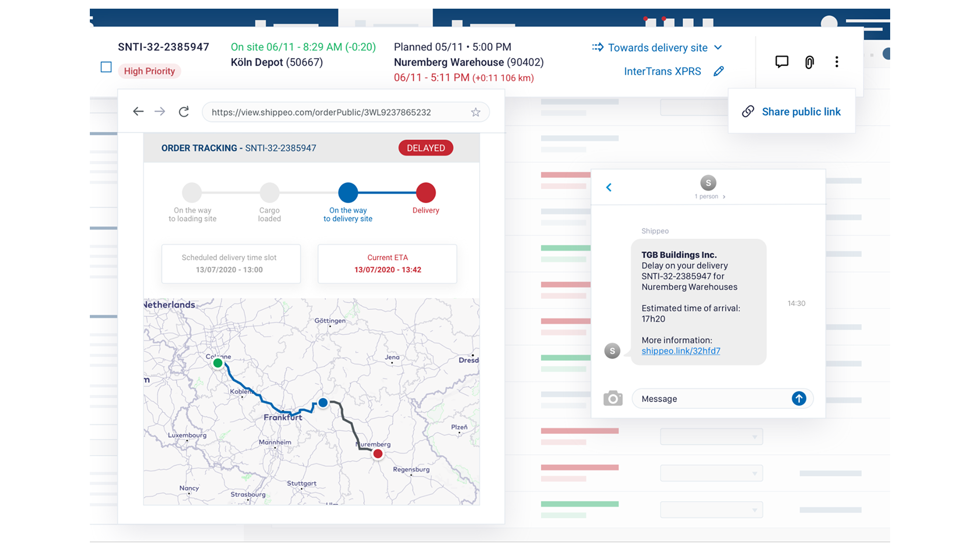The height and width of the screenshot is (551, 980).
Task: Click the Nuremberg Warehouse (90402) text
Action: 469,62
